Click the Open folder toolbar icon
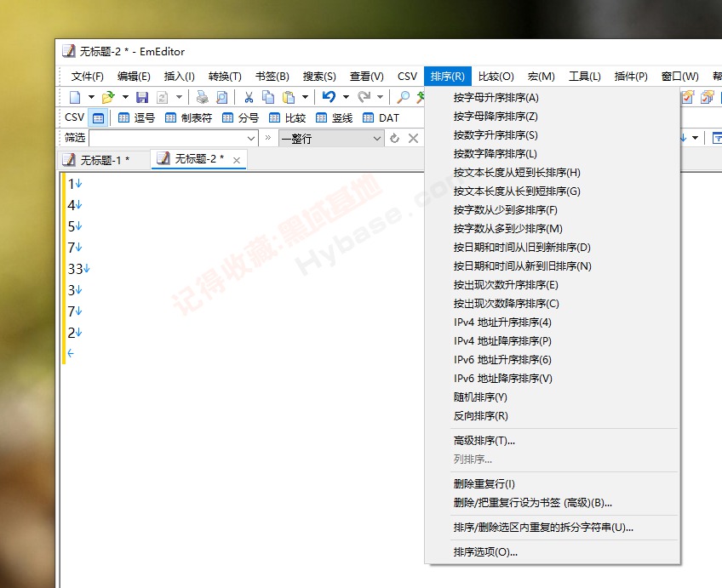The height and width of the screenshot is (588, 722). pyautogui.click(x=108, y=97)
